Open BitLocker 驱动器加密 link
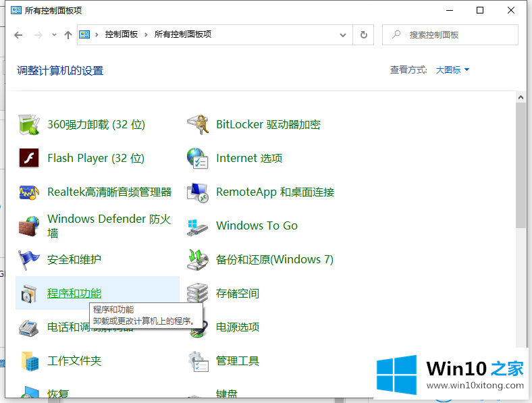The height and width of the screenshot is (403, 532). click(268, 124)
